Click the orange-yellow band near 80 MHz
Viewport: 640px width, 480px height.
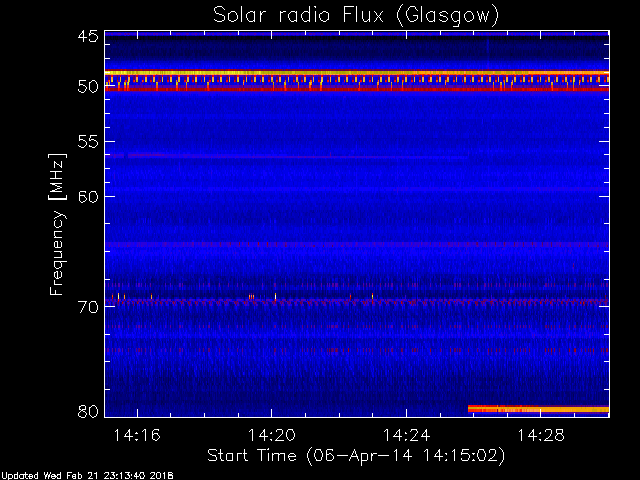[x=538, y=409]
